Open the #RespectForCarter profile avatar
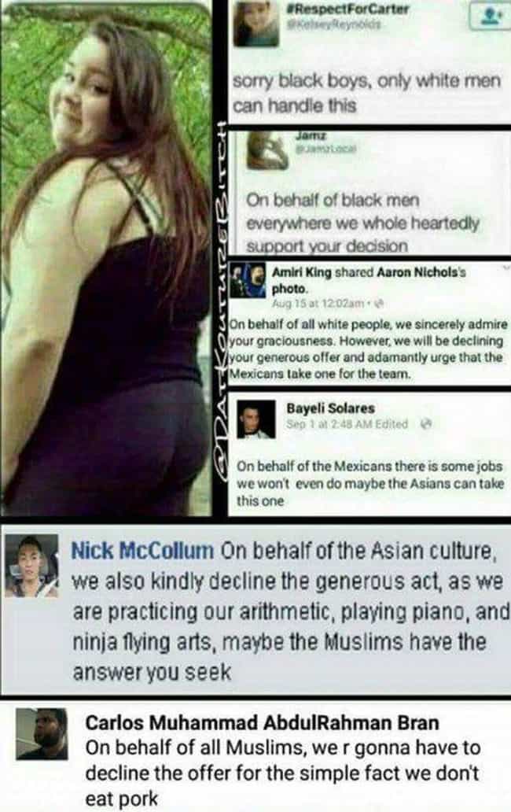 tap(256, 24)
